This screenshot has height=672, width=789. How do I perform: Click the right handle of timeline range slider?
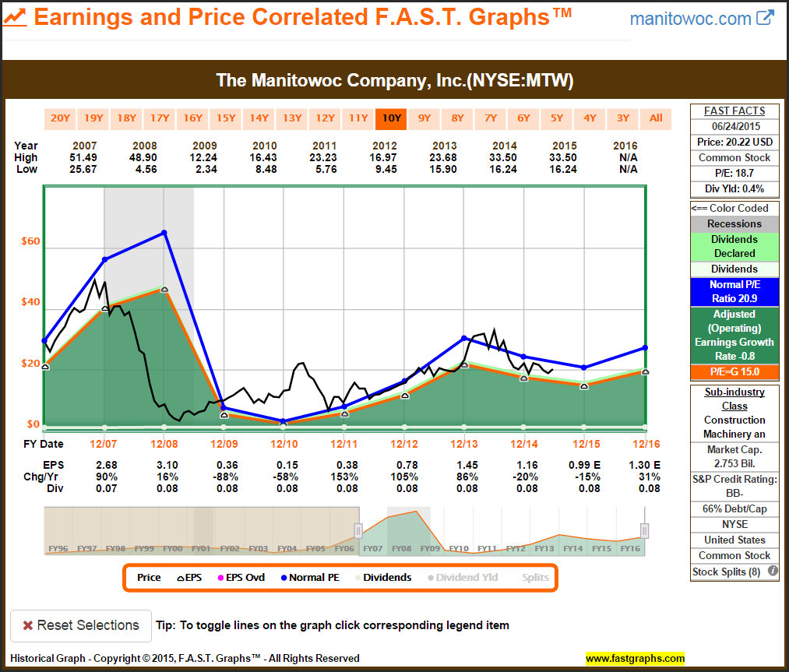tap(644, 530)
